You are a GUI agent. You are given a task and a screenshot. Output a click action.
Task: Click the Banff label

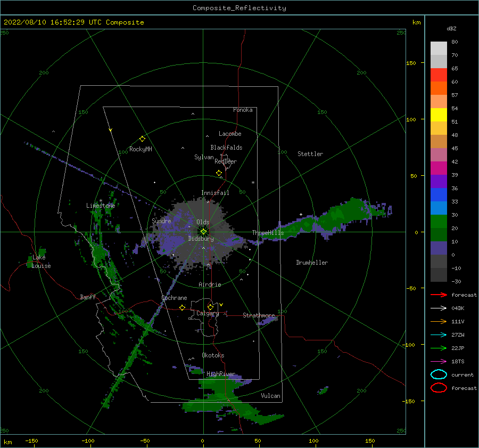88,297
